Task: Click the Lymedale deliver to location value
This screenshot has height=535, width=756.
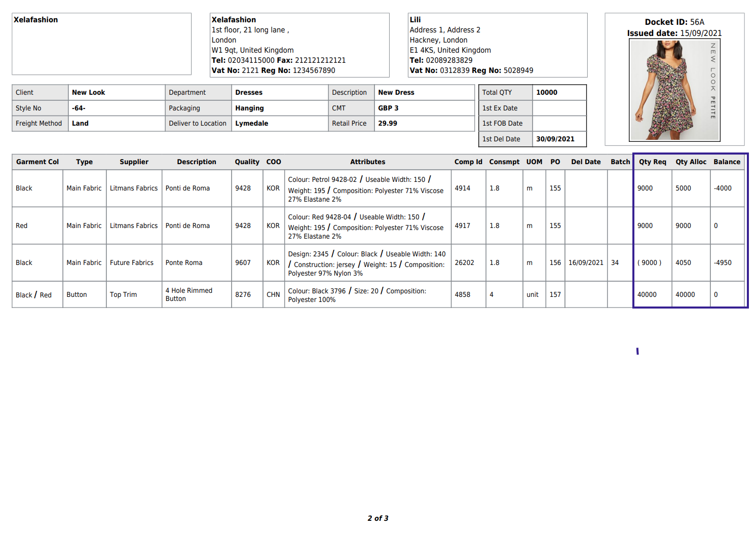Action: coord(251,124)
